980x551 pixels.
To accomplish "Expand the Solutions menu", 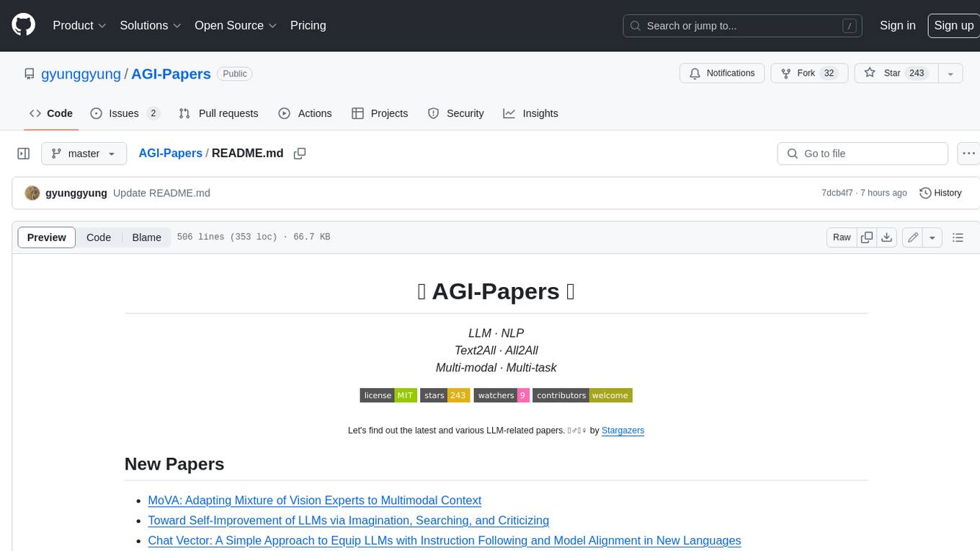I will pyautogui.click(x=150, y=25).
